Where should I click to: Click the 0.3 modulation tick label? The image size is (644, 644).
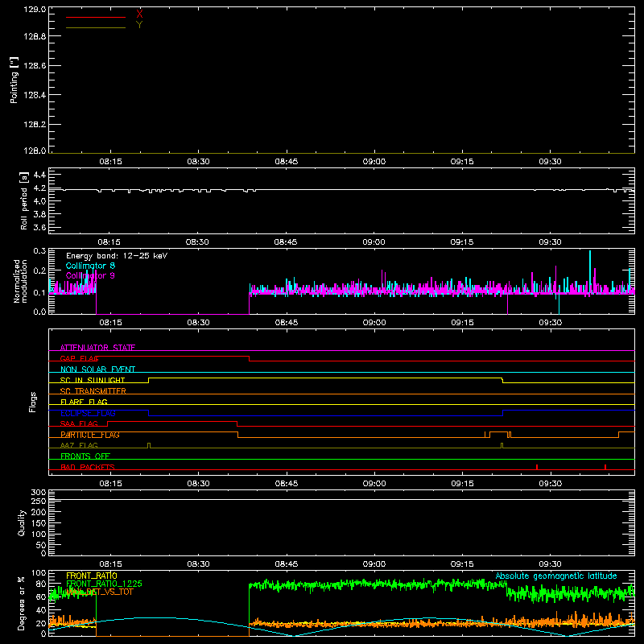(x=39, y=251)
